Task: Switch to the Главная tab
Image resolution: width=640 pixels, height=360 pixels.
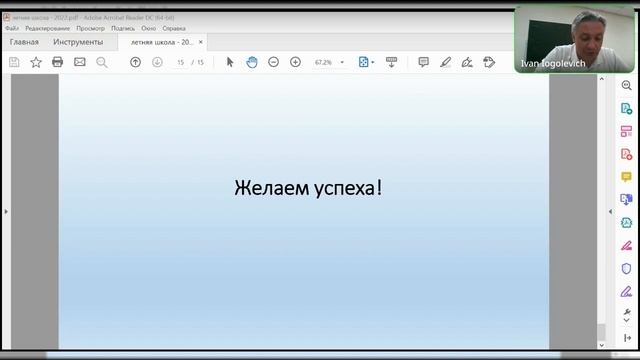Action: (x=24, y=42)
